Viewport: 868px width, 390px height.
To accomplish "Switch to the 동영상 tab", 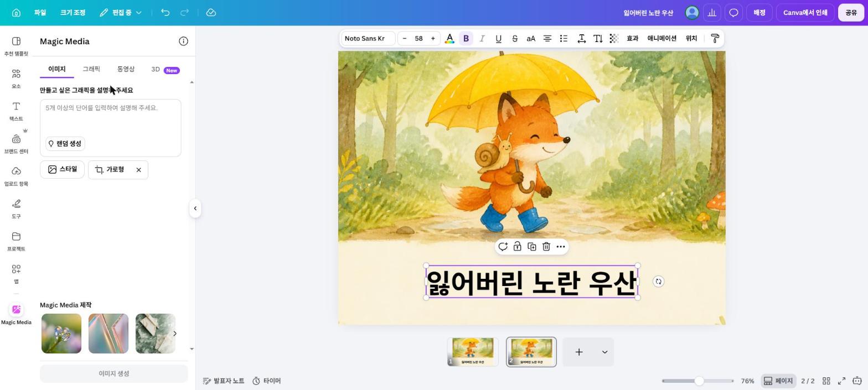I will [x=126, y=69].
